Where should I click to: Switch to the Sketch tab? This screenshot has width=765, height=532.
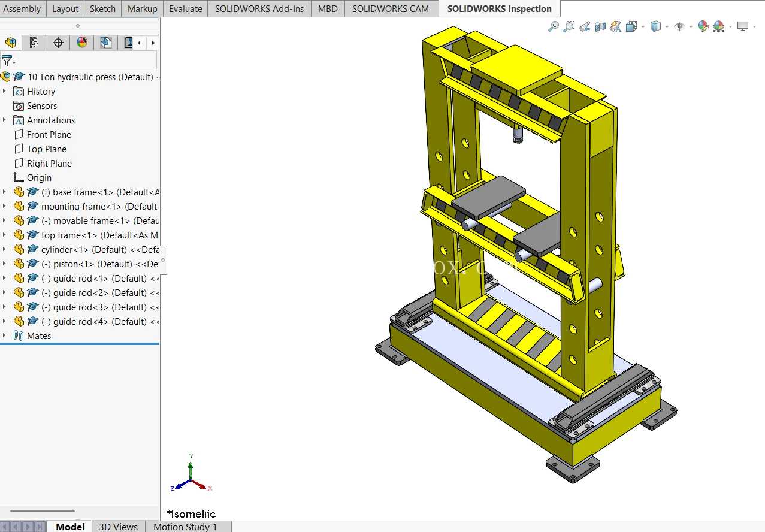(102, 8)
